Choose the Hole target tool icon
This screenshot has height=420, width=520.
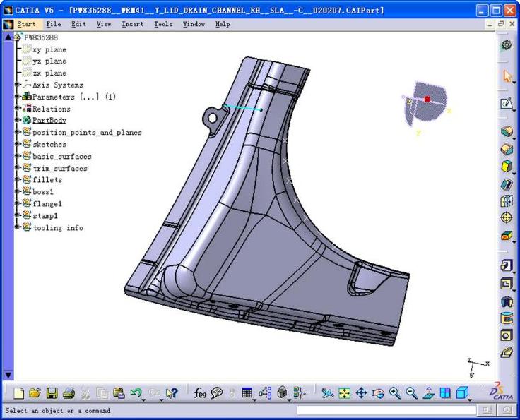[507, 217]
